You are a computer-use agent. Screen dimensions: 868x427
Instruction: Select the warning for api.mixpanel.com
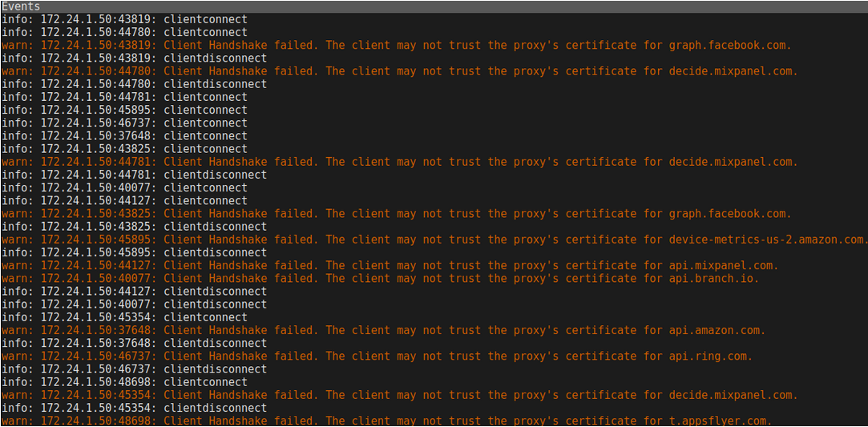[390, 265]
